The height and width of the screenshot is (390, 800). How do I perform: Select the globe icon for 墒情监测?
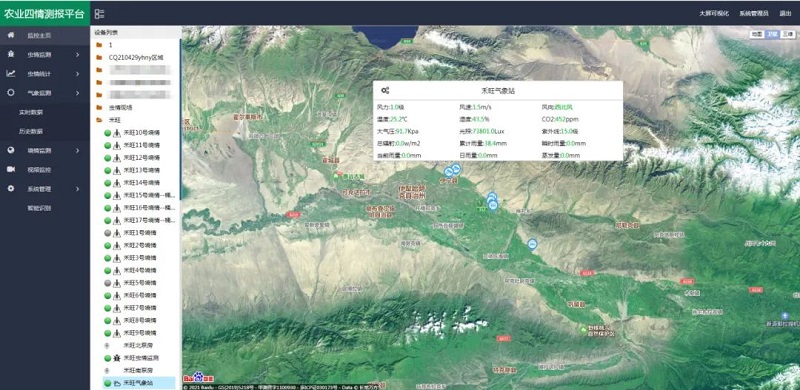pyautogui.click(x=11, y=150)
